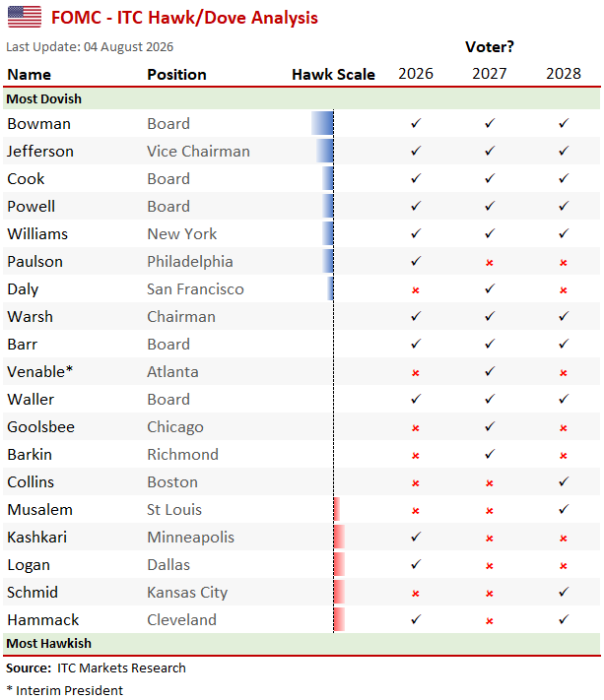Viewport: 604px width, 700px height.
Task: Click Collins' 2028 voter checkmark
Action: [x=564, y=481]
